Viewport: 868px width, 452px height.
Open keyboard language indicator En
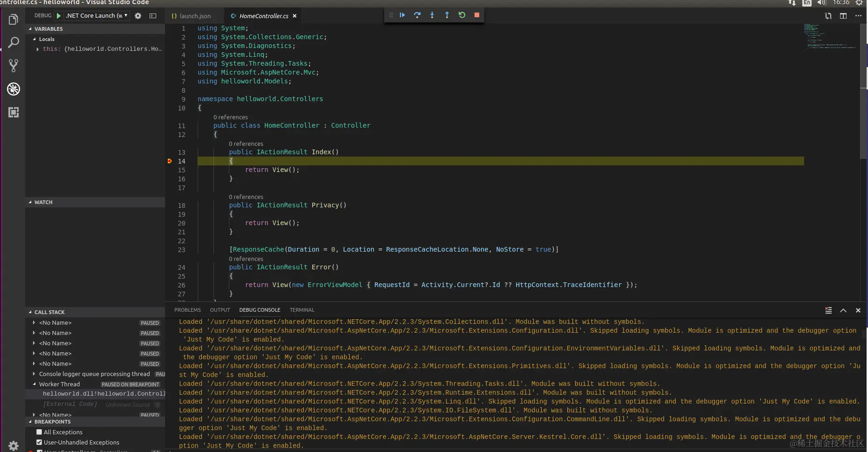807,3
